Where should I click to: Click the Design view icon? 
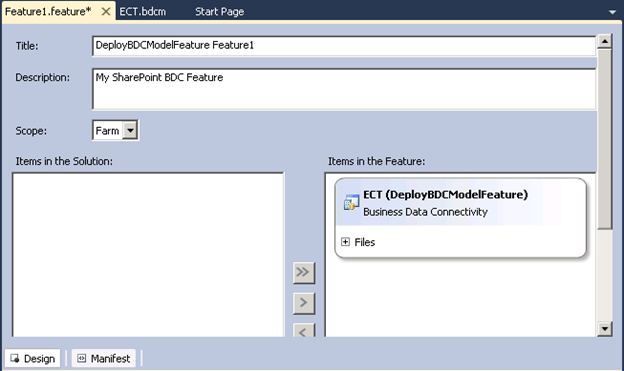click(15, 359)
